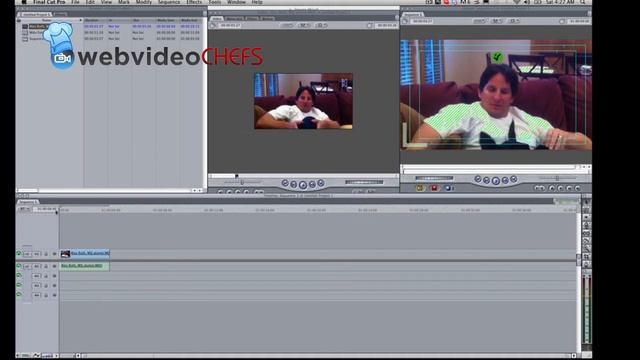Image resolution: width=640 pixels, height=360 pixels.
Task: Go to previous edit in Viewer transport
Action: [x=285, y=183]
